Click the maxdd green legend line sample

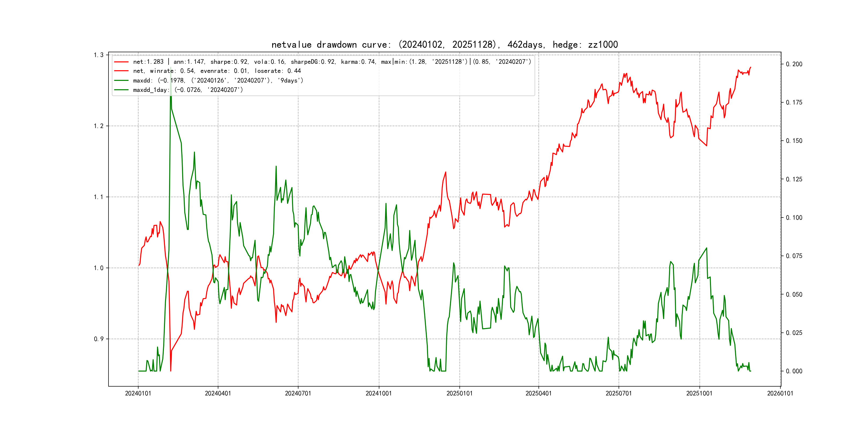coord(121,81)
